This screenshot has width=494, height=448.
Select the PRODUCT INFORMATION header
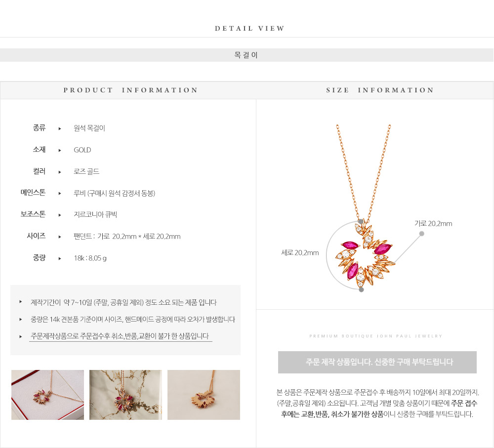coord(130,90)
